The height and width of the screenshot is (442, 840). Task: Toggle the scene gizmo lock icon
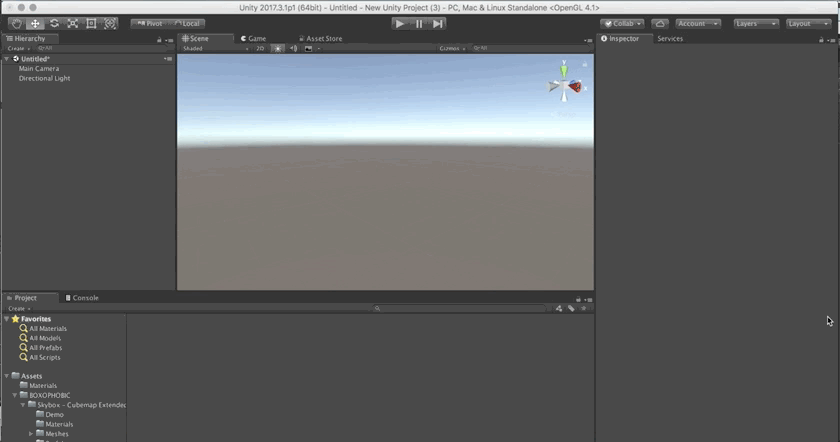585,64
